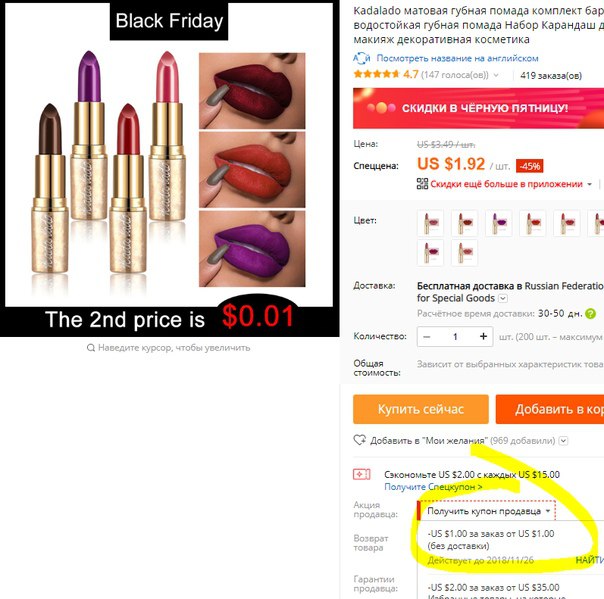604x599 pixels.
Task: Click the green delivery time help icon
Action: point(590,314)
